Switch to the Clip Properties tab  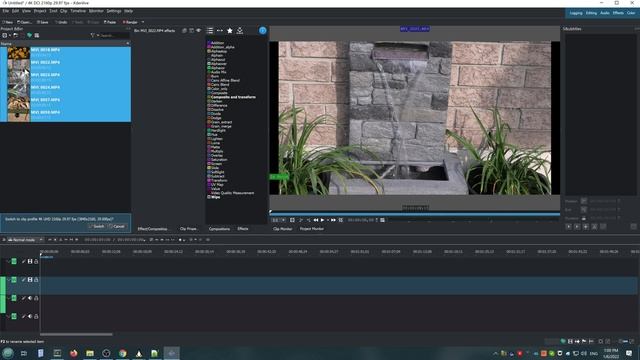pyautogui.click(x=188, y=229)
